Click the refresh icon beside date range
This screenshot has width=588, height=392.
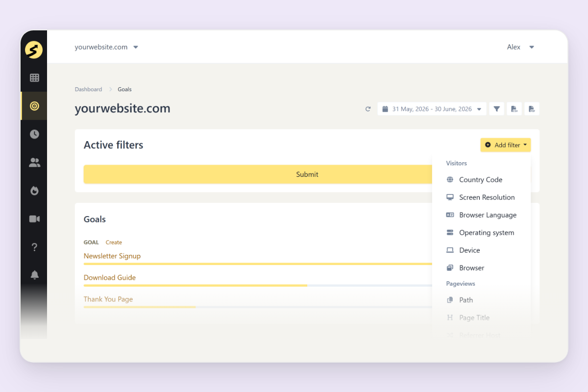(x=368, y=109)
